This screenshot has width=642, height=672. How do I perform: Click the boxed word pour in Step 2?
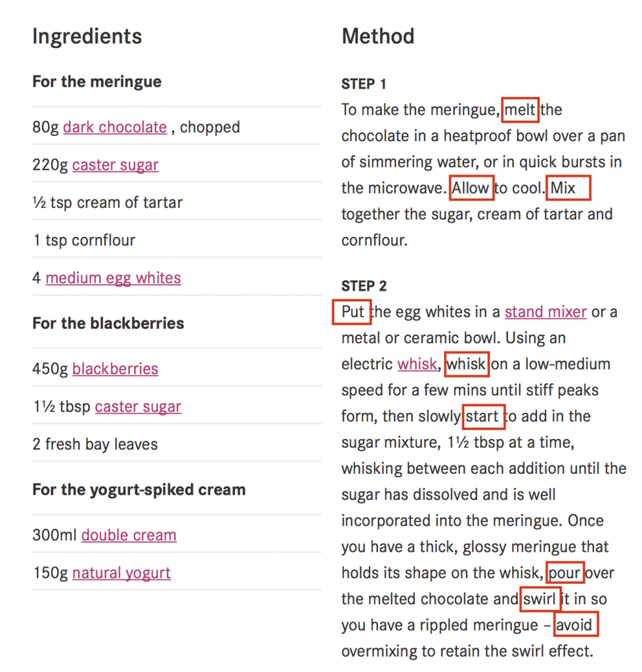(x=565, y=572)
